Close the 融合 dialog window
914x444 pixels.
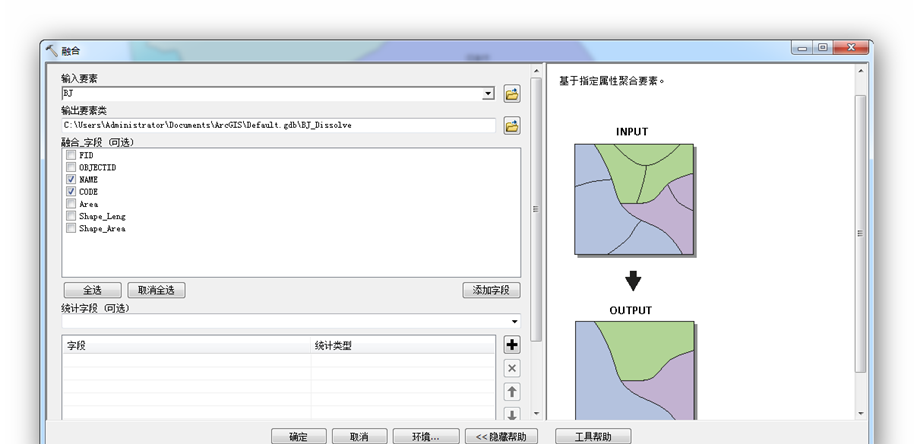pyautogui.click(x=850, y=48)
